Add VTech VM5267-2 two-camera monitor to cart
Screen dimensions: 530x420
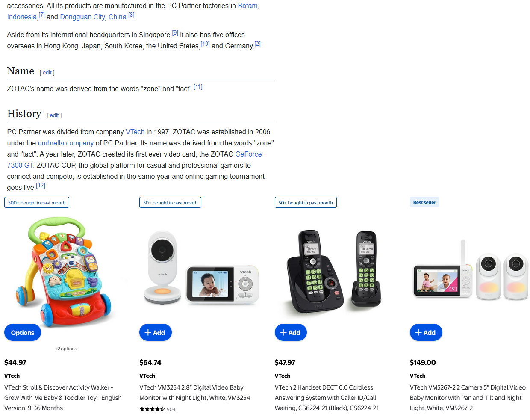tap(426, 332)
